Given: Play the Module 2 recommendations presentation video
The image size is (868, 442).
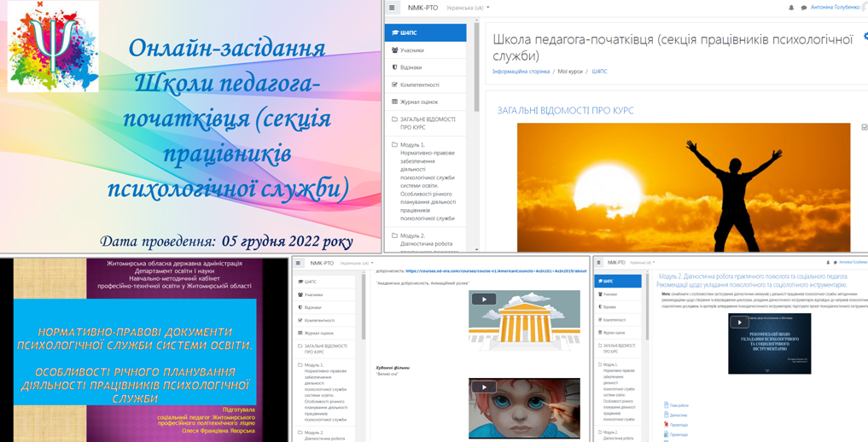Looking at the screenshot, I should (x=739, y=323).
